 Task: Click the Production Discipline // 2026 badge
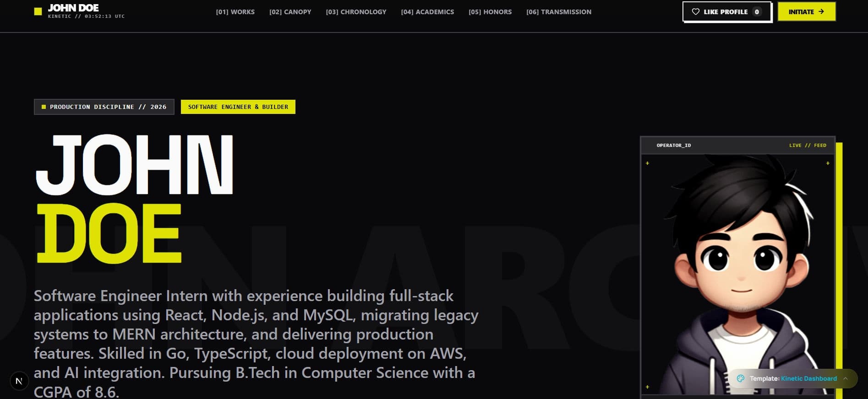coord(104,107)
